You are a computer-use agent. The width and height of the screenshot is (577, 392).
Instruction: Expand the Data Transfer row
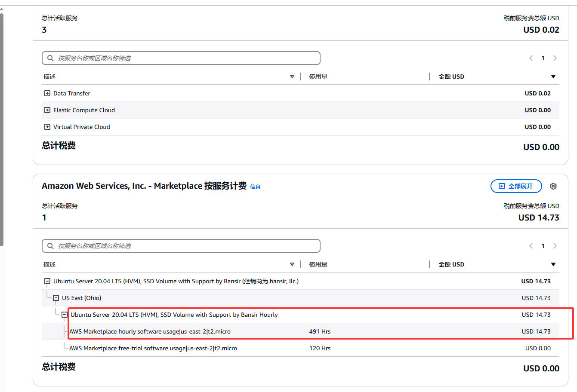(x=47, y=93)
